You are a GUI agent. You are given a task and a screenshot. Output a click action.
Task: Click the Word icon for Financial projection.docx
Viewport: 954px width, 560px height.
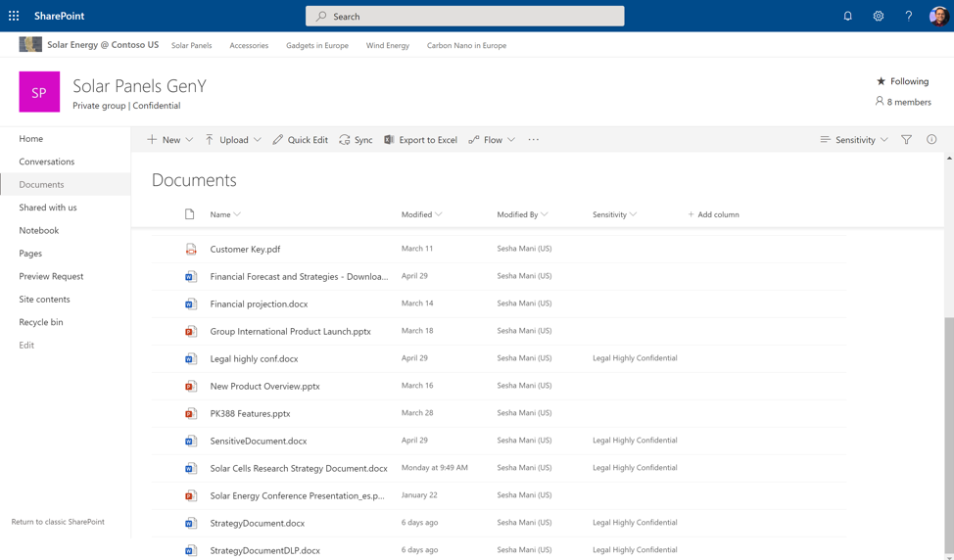pos(191,304)
